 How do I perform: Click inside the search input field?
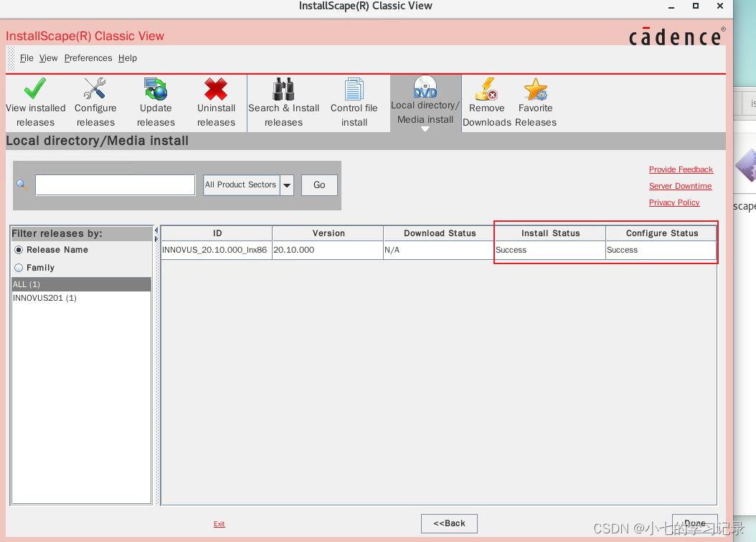pos(115,184)
